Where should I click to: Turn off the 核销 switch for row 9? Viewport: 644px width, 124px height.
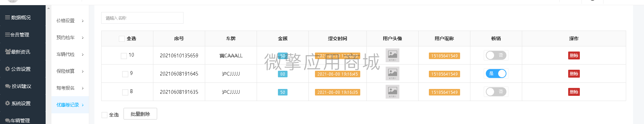[496, 74]
